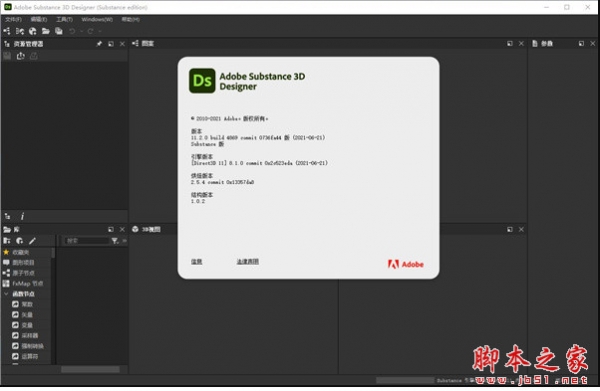Collapse the 函数节点 tree chevron
This screenshot has height=391, width=600.
coord(6,294)
